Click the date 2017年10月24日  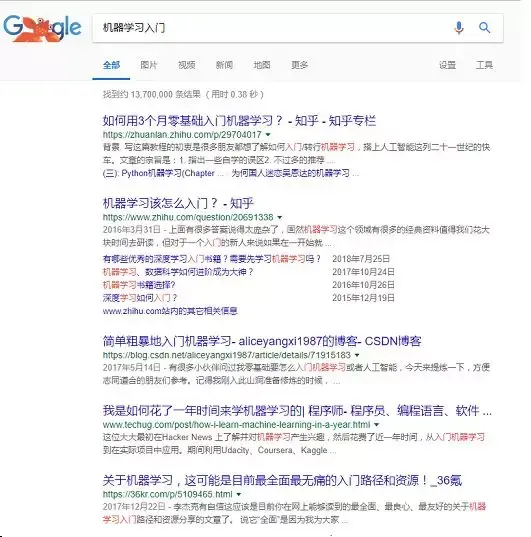(363, 272)
